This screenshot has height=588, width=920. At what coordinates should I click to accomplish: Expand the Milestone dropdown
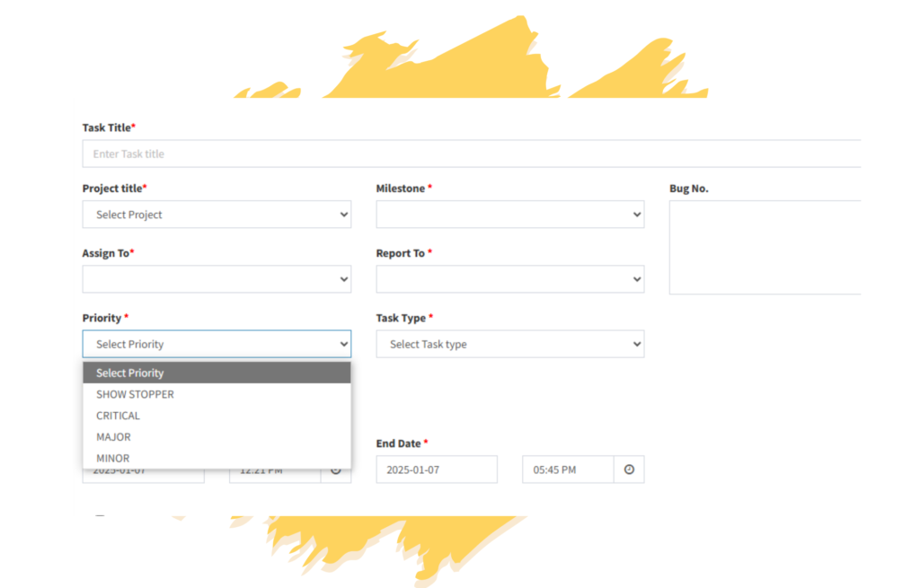[509, 215]
